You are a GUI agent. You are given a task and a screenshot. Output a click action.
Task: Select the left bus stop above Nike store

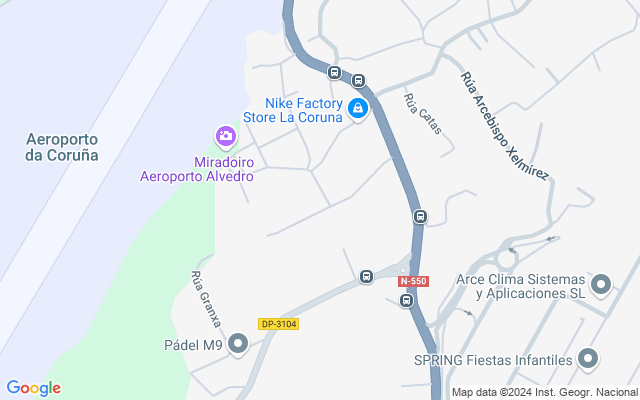tap(334, 73)
